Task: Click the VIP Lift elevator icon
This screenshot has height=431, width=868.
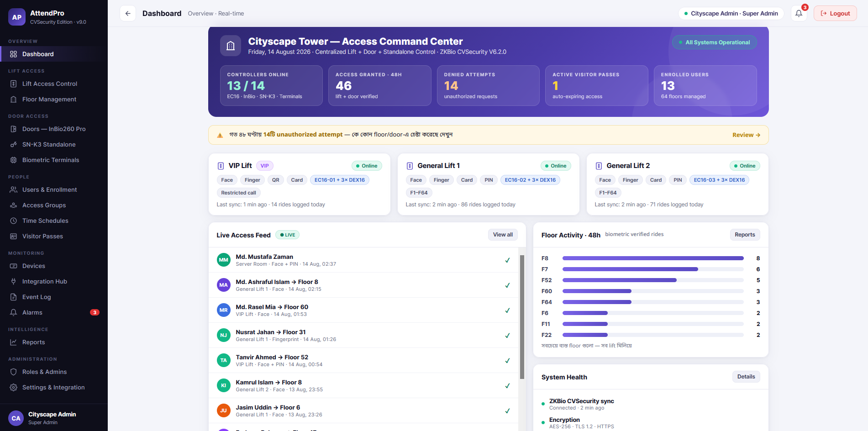Action: point(221,166)
